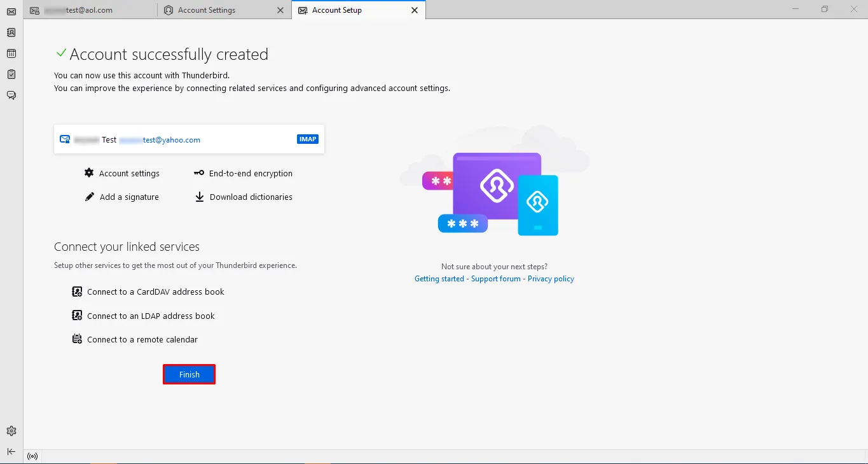Click Download dictionaries
Viewport: 868px width, 464px height.
click(x=251, y=197)
